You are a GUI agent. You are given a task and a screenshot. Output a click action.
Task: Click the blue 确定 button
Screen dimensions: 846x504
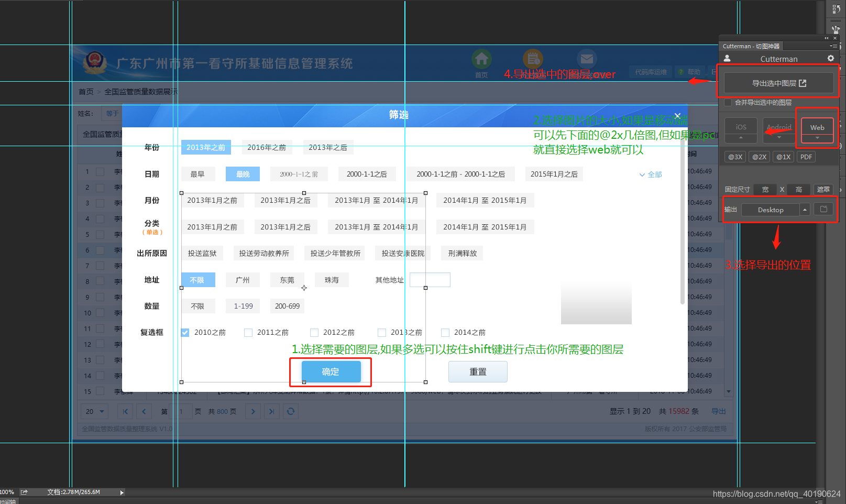331,371
